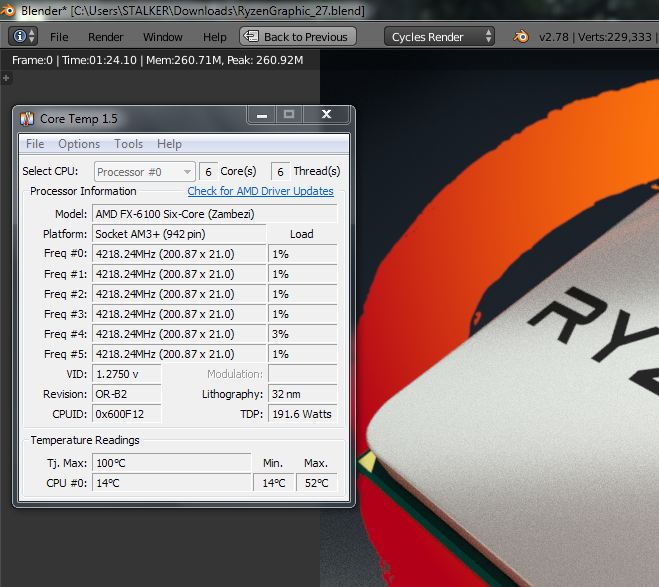Click Blender logo icon beside version
The width and height of the screenshot is (659, 587).
(521, 37)
